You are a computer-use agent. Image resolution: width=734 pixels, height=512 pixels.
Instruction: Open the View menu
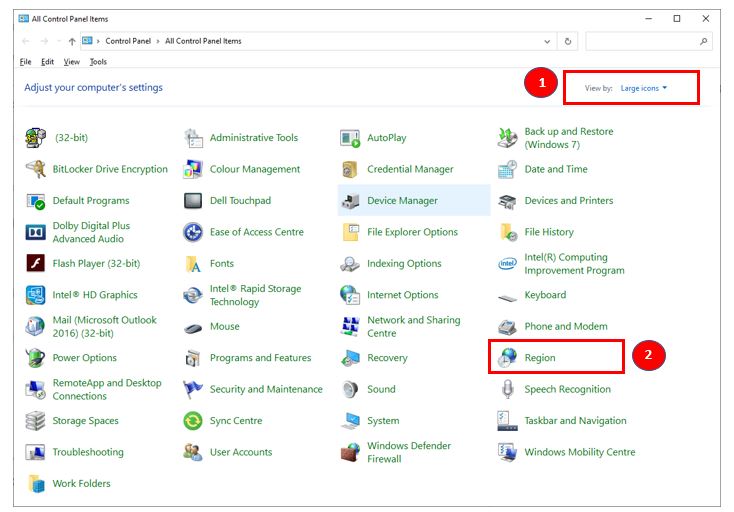point(72,62)
